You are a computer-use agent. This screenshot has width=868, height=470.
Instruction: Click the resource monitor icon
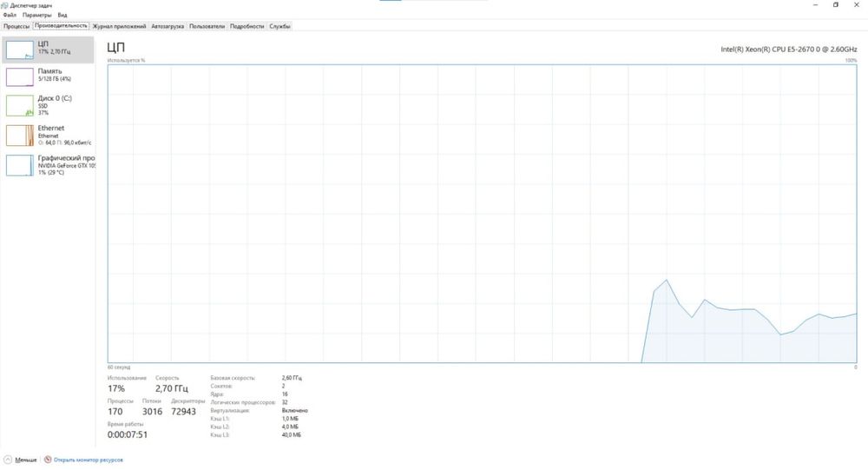point(48,460)
